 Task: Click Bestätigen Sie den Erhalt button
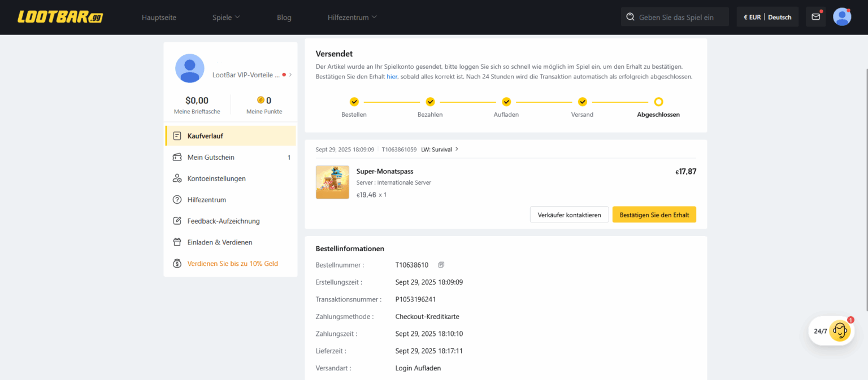[654, 215]
